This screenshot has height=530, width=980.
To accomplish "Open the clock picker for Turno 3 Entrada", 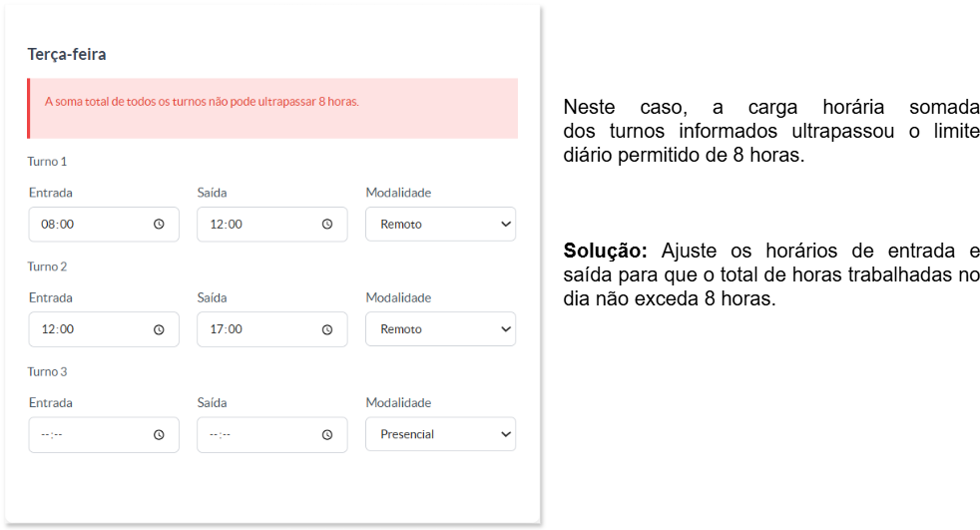I will [159, 434].
